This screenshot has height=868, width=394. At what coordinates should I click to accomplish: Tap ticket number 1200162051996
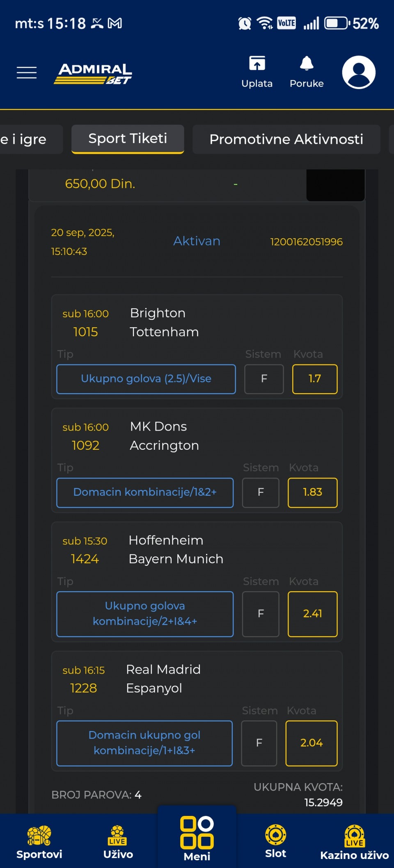click(306, 242)
